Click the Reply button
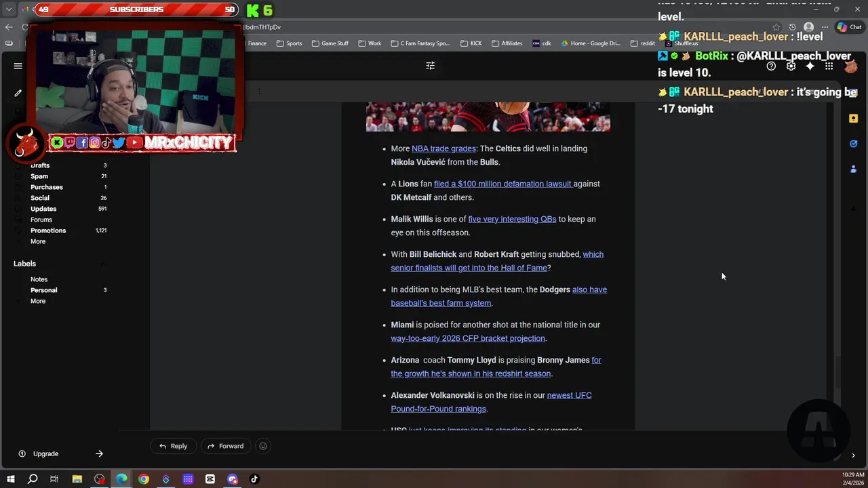 point(173,446)
